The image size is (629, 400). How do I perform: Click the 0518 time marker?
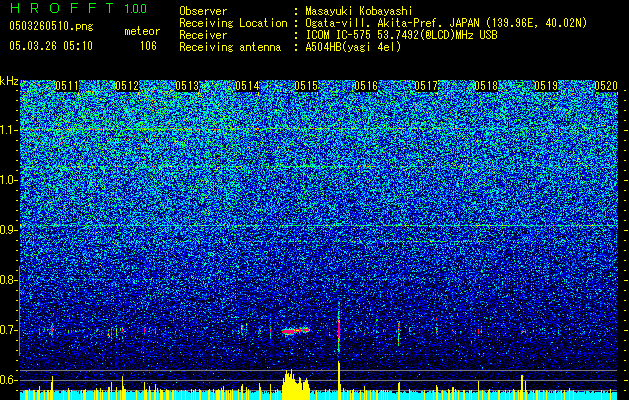486,86
